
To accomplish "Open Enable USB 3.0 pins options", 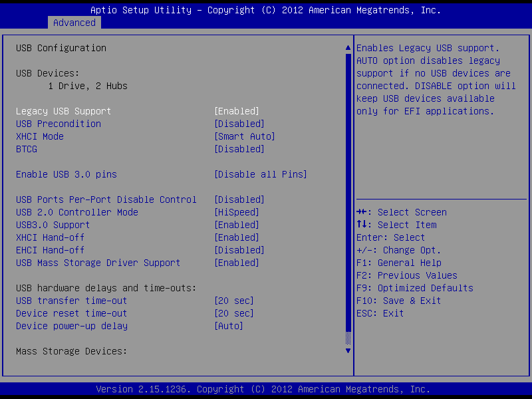I will point(260,174).
